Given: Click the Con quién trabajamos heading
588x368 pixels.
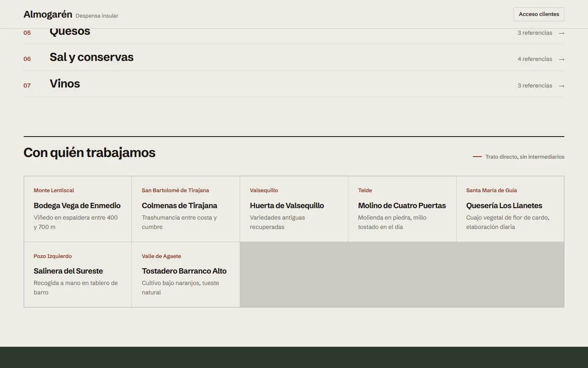Looking at the screenshot, I should 89,153.
